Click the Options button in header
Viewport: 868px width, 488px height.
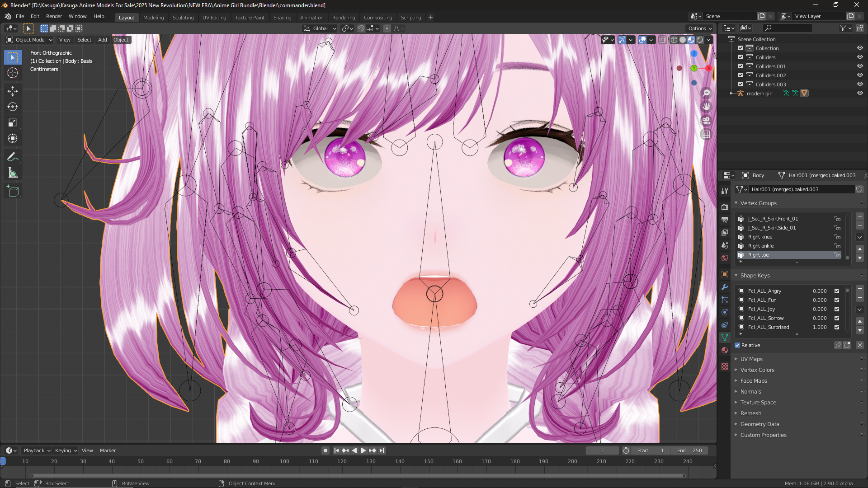click(x=700, y=28)
